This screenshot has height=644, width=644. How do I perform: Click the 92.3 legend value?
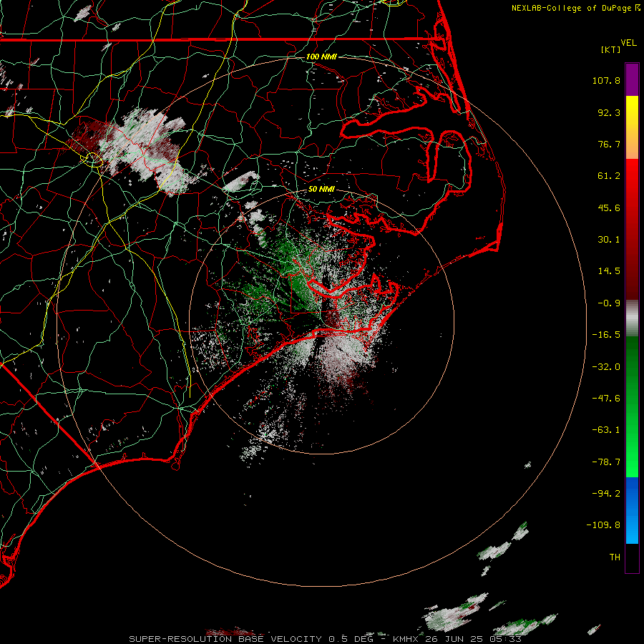click(x=609, y=112)
